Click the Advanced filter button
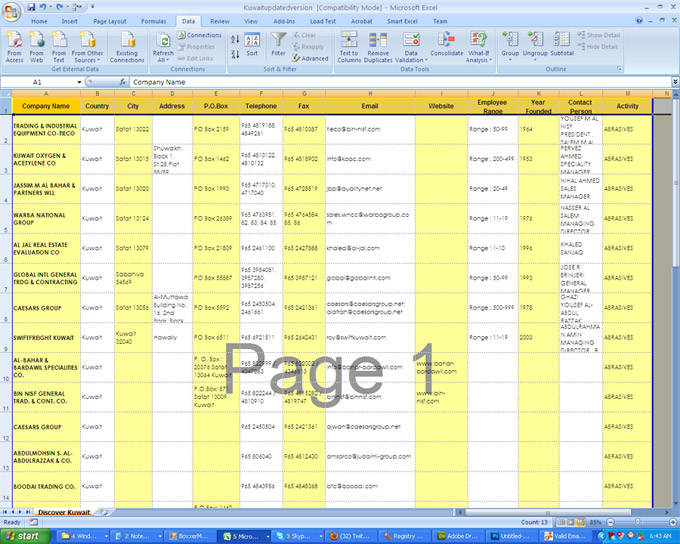This screenshot has width=680, height=544. pyautogui.click(x=313, y=59)
